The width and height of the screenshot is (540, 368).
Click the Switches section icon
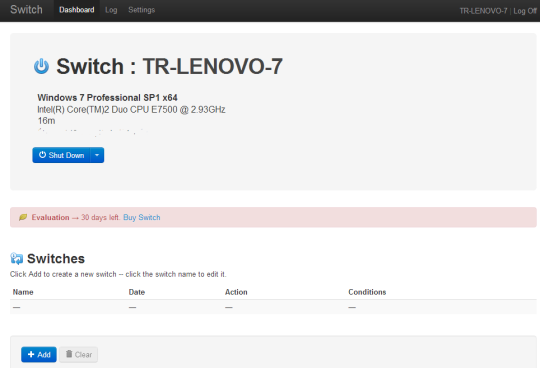coord(17,259)
